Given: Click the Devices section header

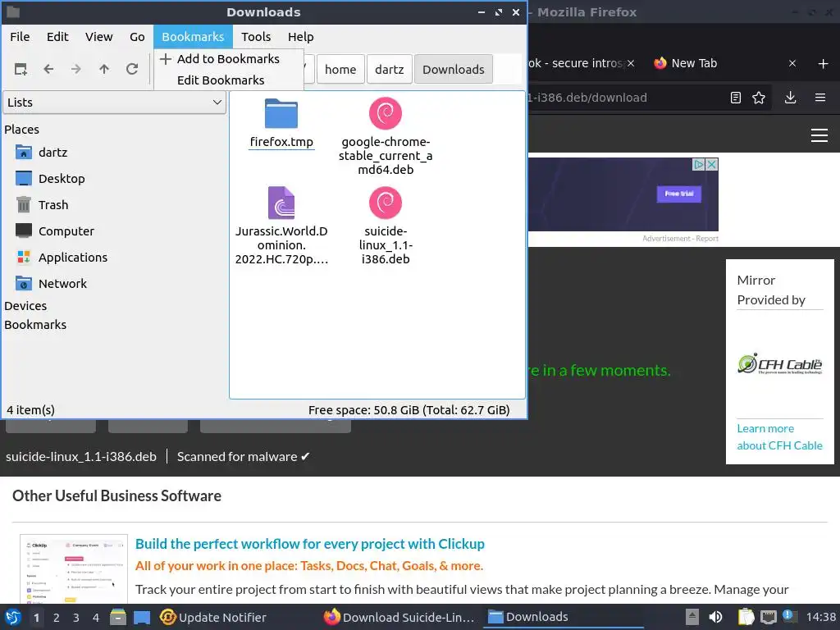Looking at the screenshot, I should point(25,306).
